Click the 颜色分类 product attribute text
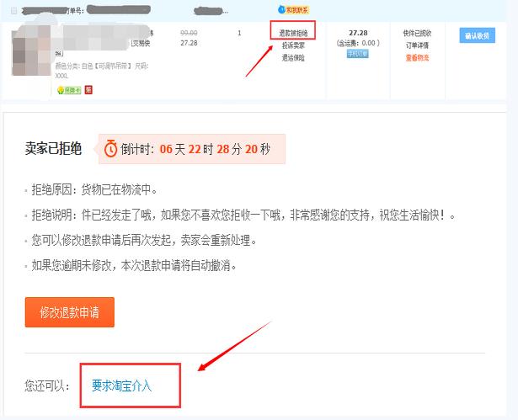 coord(101,71)
